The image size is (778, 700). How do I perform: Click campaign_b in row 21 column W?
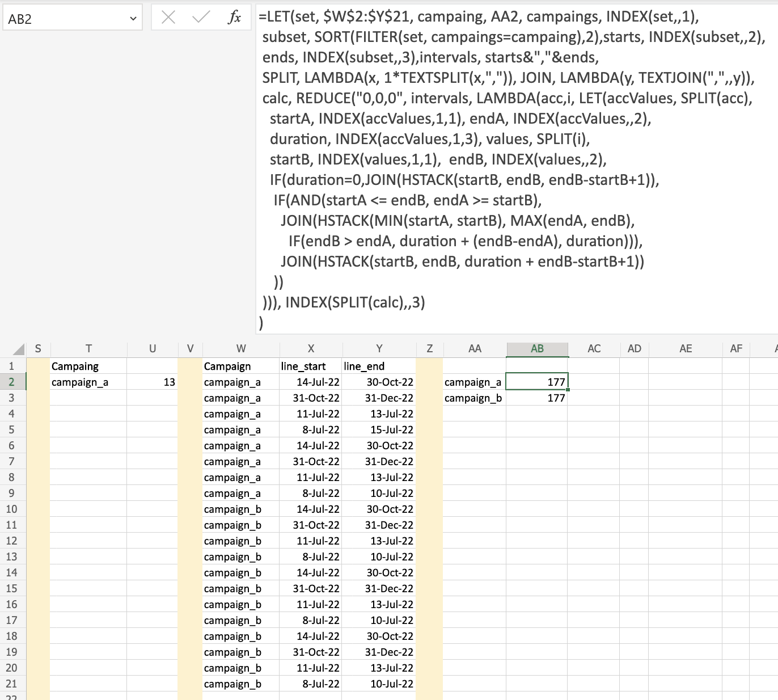[x=241, y=684]
